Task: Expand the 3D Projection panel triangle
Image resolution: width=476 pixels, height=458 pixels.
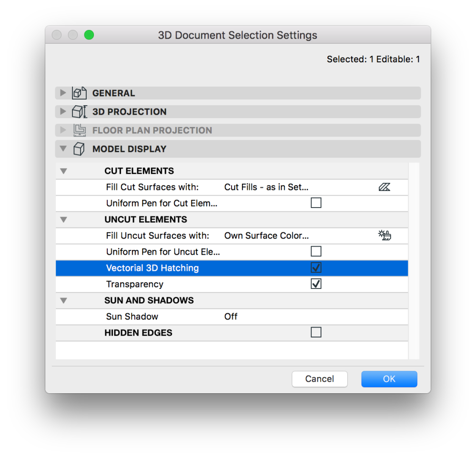Action: coord(63,111)
